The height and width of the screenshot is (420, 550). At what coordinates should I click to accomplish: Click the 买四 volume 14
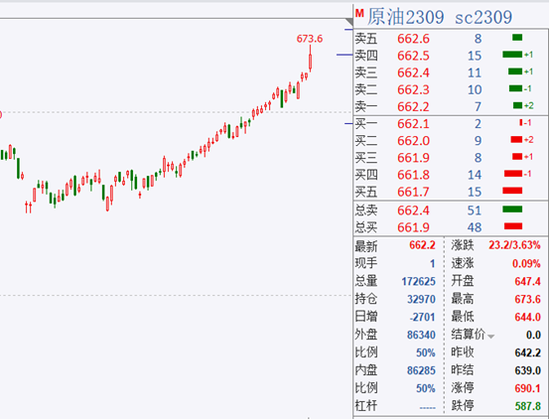click(x=474, y=175)
